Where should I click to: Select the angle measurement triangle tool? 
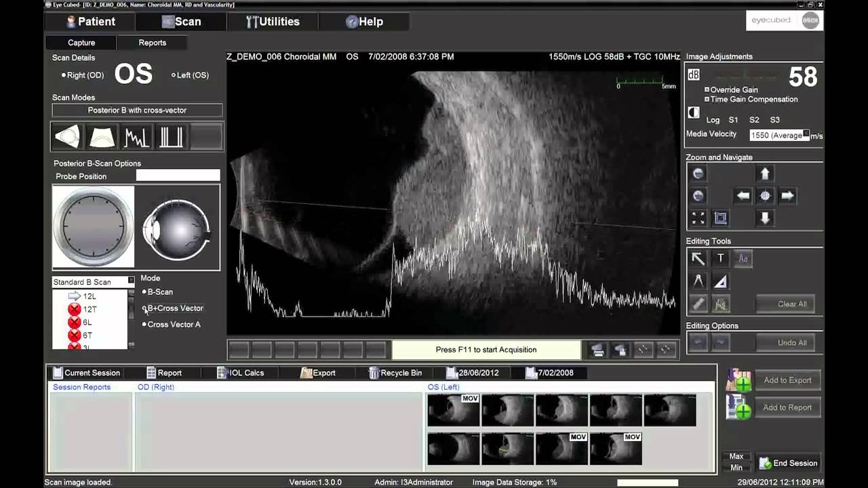click(720, 281)
